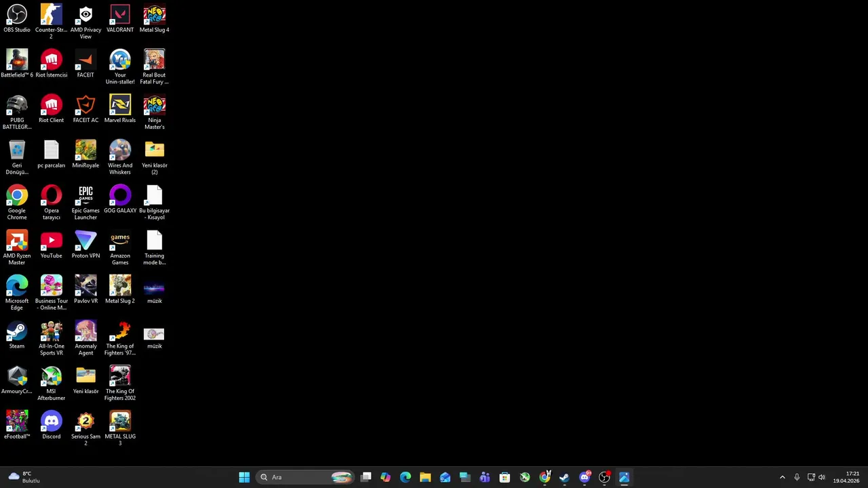Open the 8°C Bulutlu weather widget
Image resolution: width=868 pixels, height=488 pixels.
24,477
